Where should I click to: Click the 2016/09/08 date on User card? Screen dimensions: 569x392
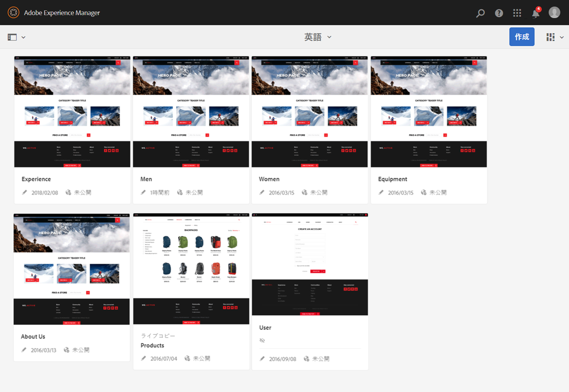point(282,359)
